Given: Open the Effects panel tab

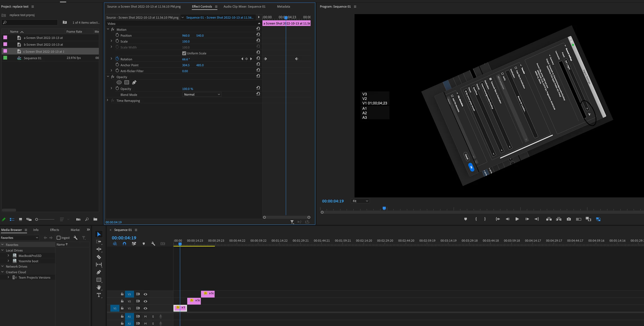Looking at the screenshot, I should pyautogui.click(x=54, y=230).
